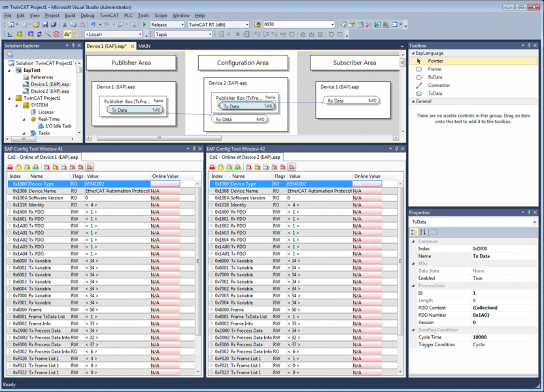Collapse the General toolbox group

coord(413,101)
